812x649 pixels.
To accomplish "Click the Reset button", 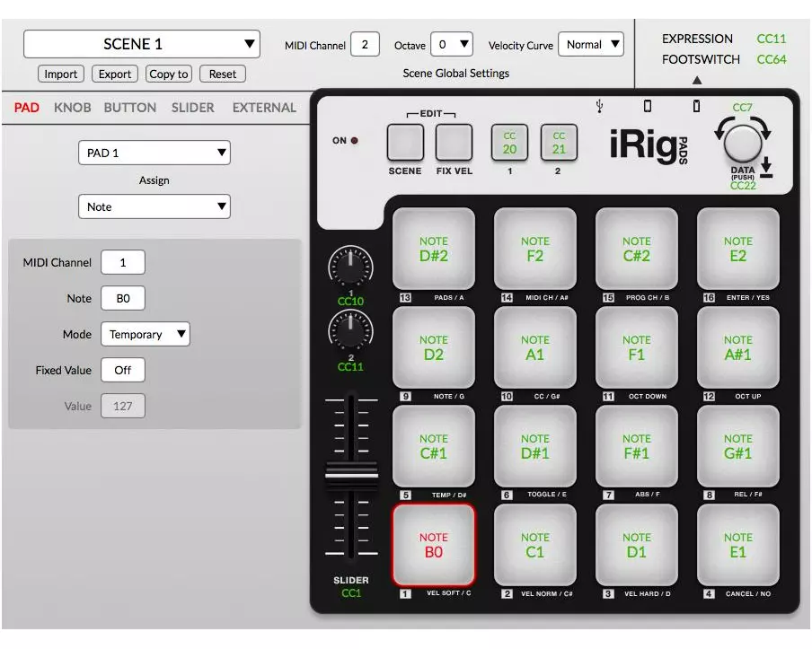I will click(x=222, y=75).
